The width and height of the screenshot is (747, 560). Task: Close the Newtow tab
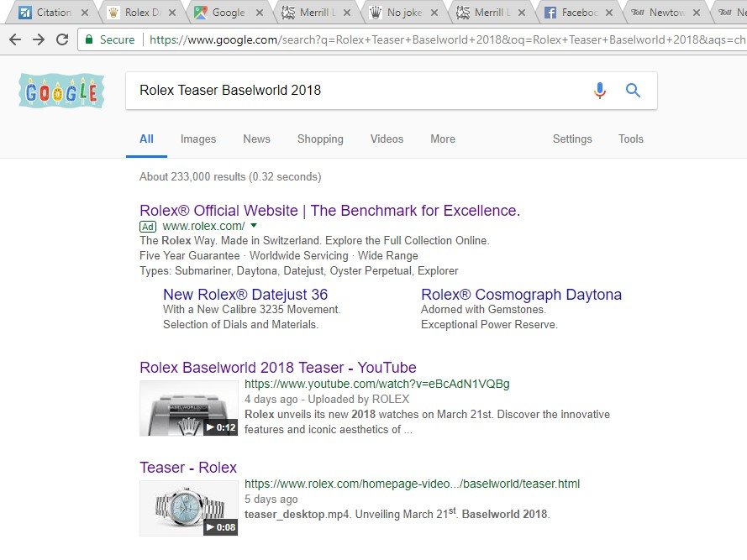(x=697, y=13)
